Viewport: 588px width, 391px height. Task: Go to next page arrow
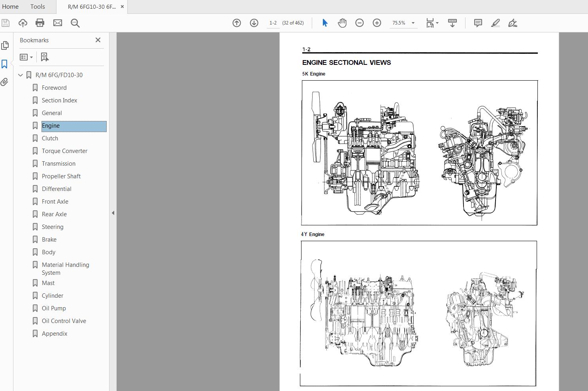point(254,23)
